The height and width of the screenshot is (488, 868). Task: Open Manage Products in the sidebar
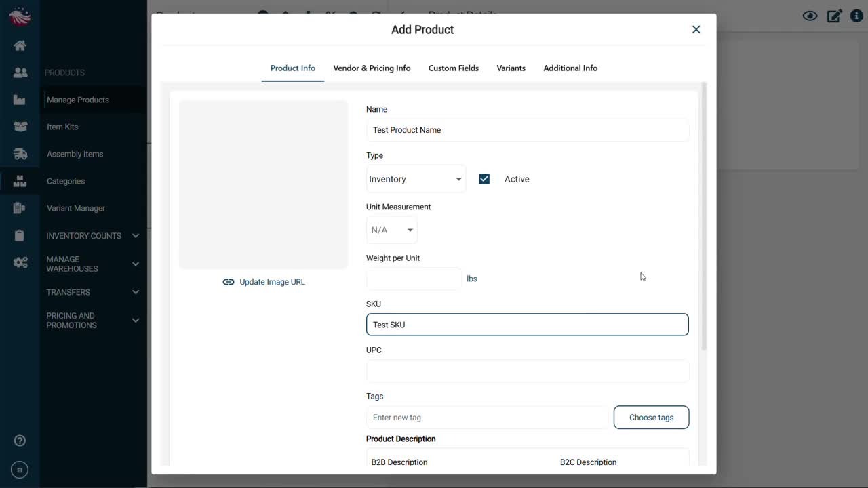pyautogui.click(x=78, y=100)
